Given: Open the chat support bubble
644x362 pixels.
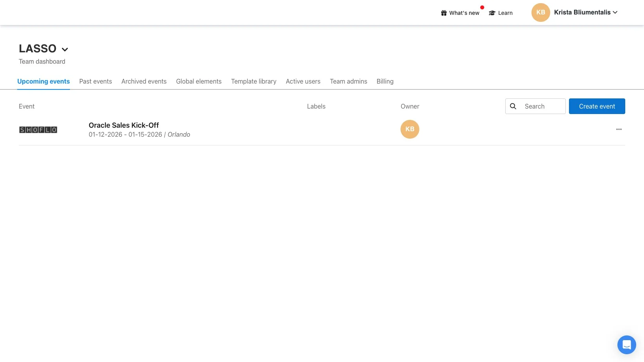Looking at the screenshot, I should (626, 345).
